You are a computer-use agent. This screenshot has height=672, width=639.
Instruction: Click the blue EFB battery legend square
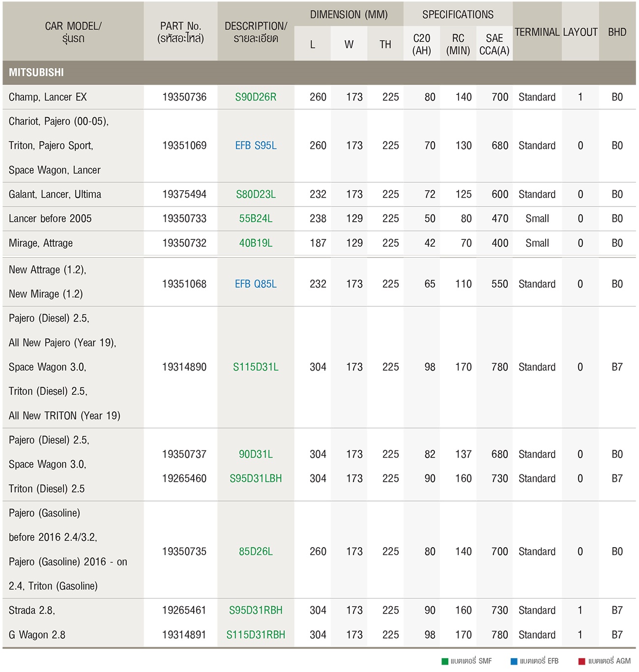[x=514, y=662]
